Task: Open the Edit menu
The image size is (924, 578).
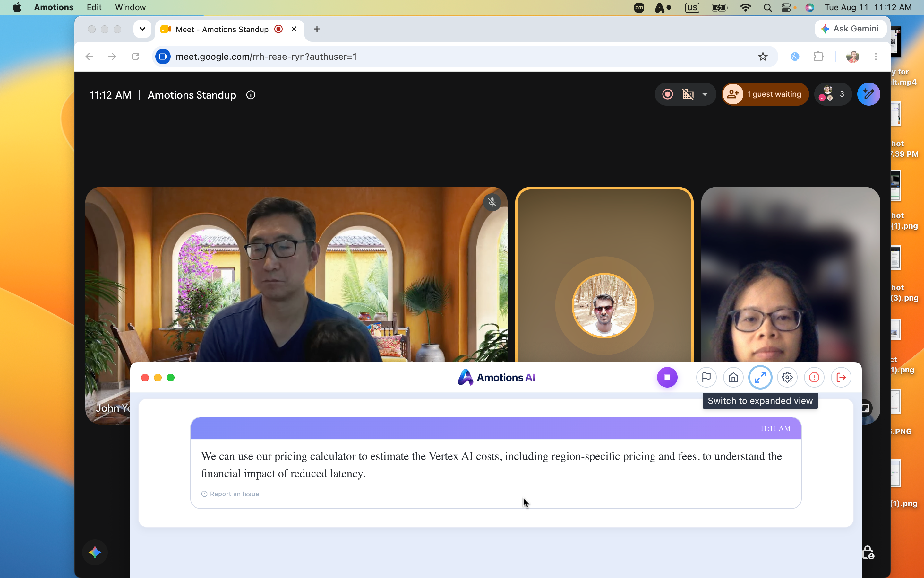Action: point(94,7)
